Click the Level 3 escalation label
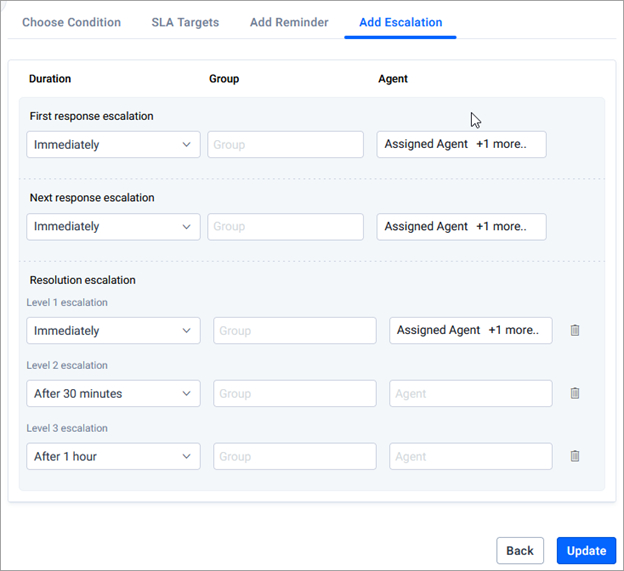The width and height of the screenshot is (624, 571). [x=67, y=428]
